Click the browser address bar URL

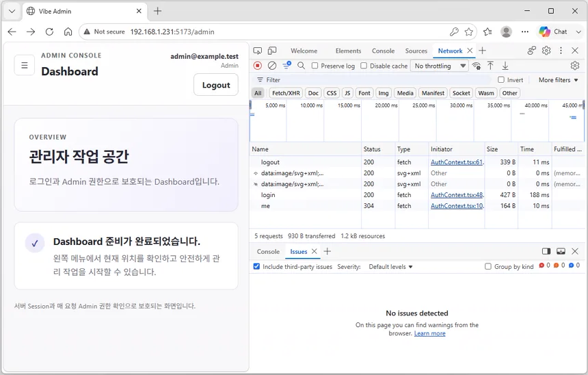pos(172,32)
